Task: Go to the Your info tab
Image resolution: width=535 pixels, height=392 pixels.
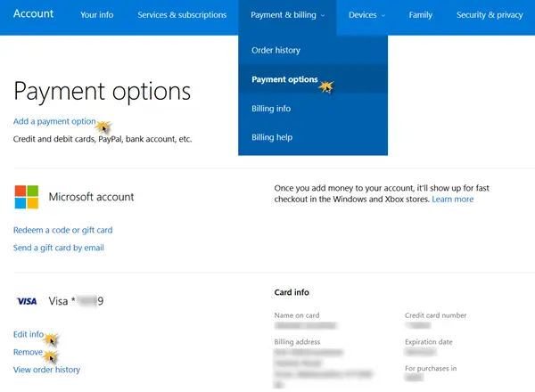Action: coord(95,15)
